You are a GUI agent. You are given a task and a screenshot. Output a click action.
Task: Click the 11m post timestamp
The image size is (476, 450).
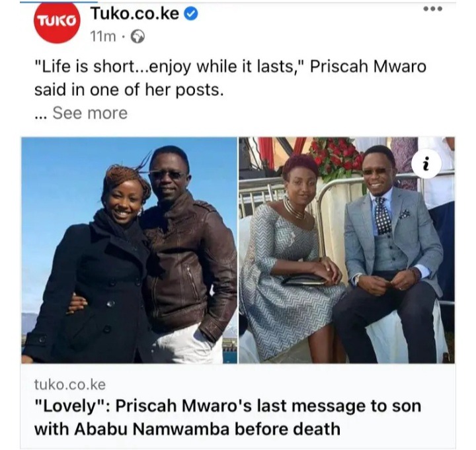coord(103,37)
